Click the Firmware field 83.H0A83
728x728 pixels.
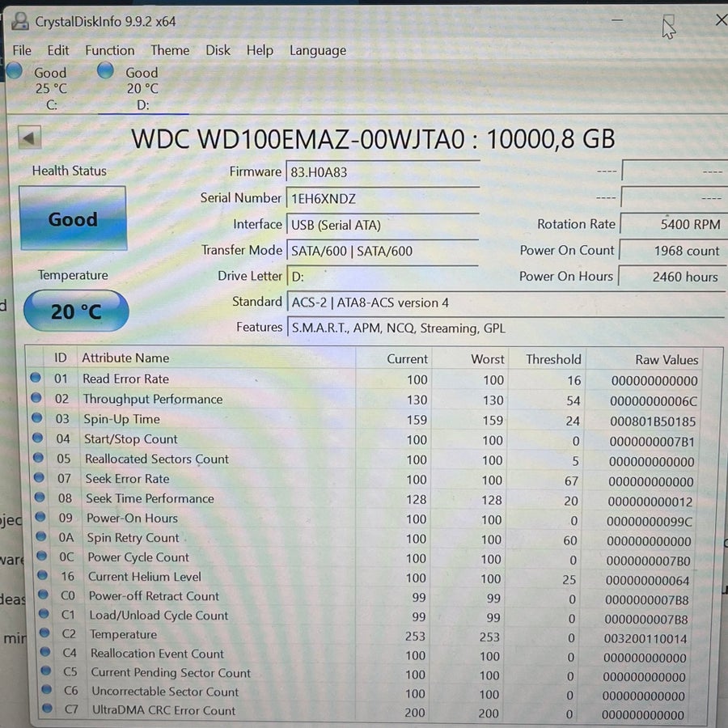click(383, 172)
